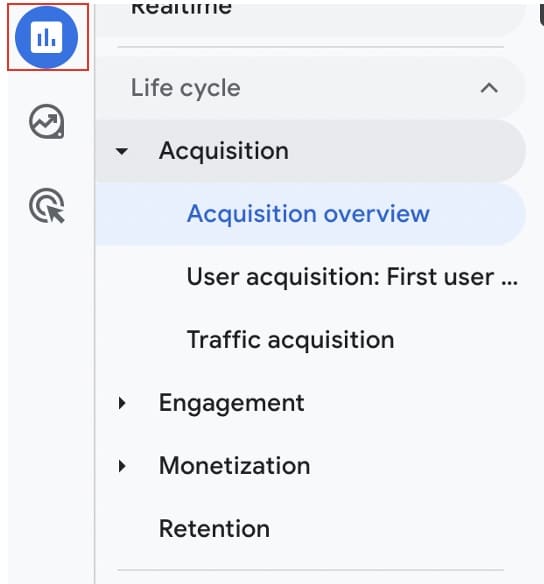
Task: Select the Acquisition overview report
Action: pos(310,214)
